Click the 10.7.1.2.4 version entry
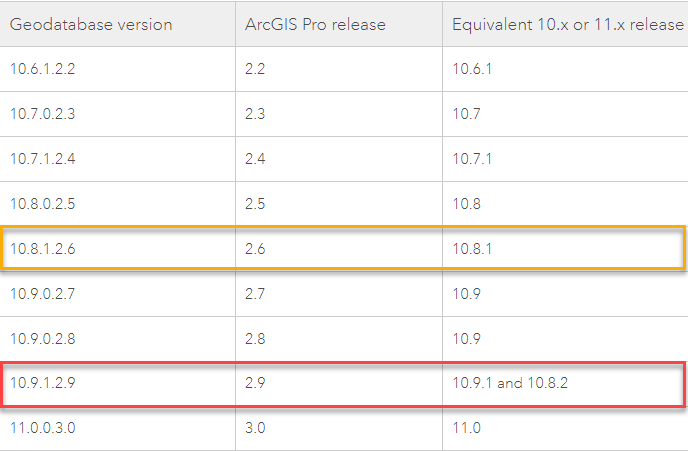Image resolution: width=688 pixels, height=451 pixels. point(42,158)
